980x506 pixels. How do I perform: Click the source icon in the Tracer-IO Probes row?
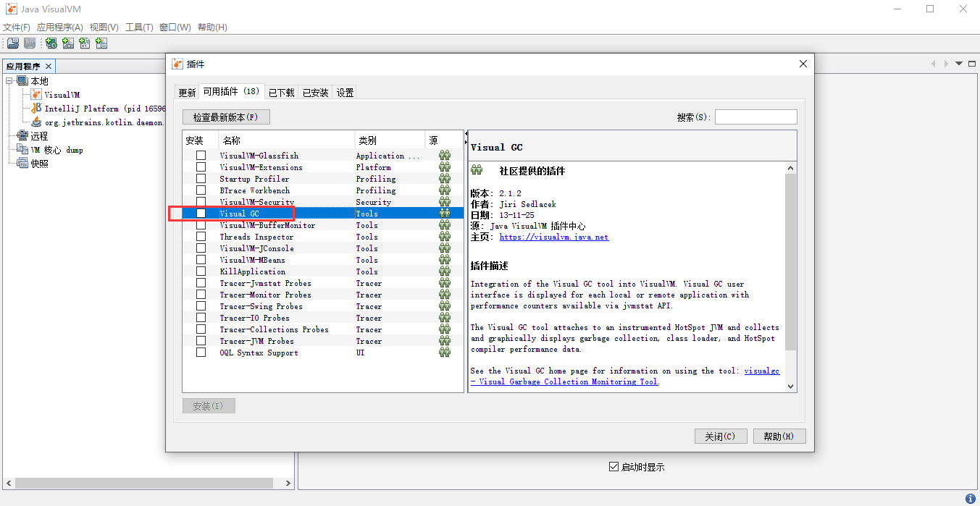pos(445,318)
